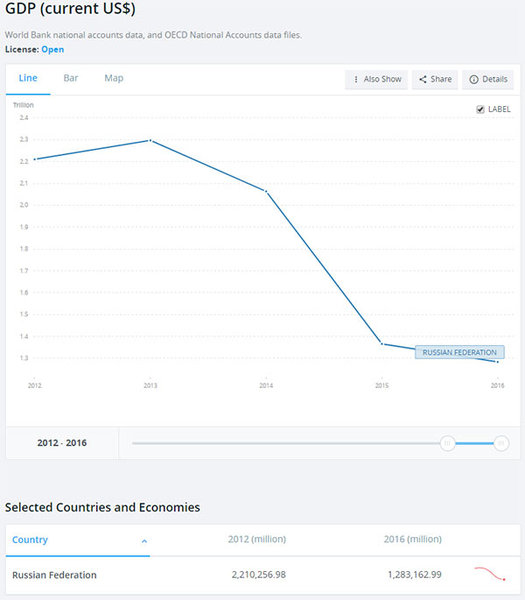Click the Russian Federation sparkline trend icon
The height and width of the screenshot is (600, 525).
(x=490, y=574)
